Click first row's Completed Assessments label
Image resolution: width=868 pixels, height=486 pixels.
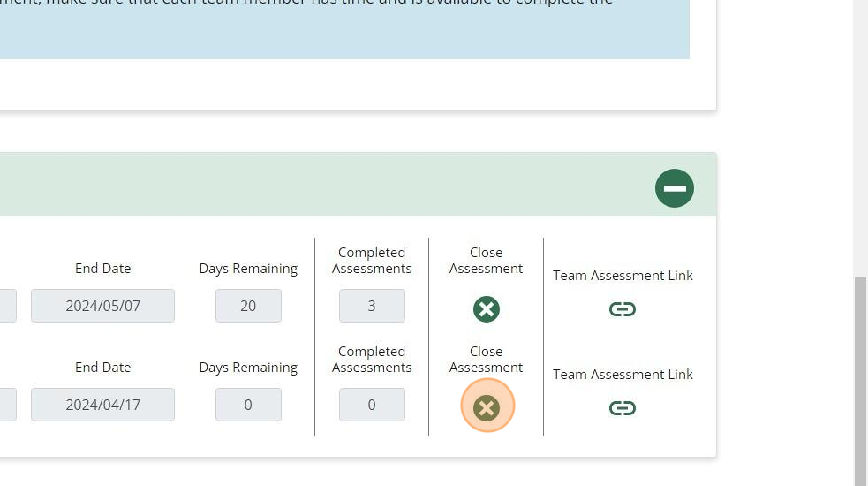372,261
